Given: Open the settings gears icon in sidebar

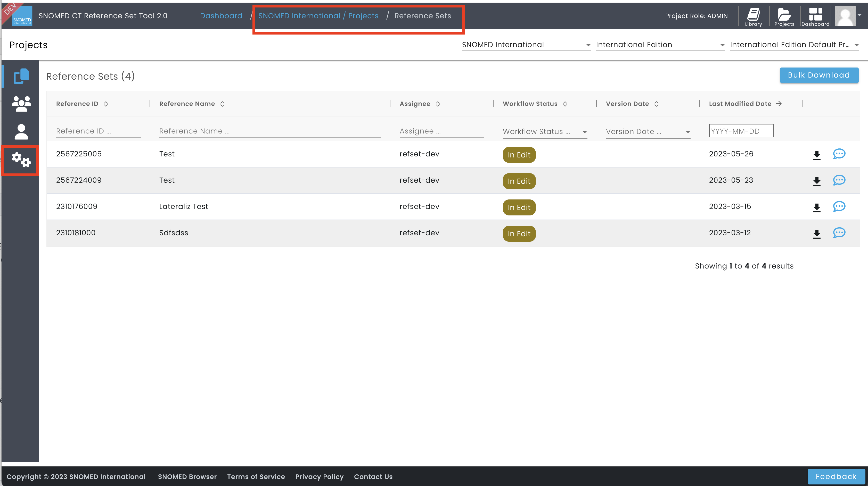Looking at the screenshot, I should pos(21,160).
